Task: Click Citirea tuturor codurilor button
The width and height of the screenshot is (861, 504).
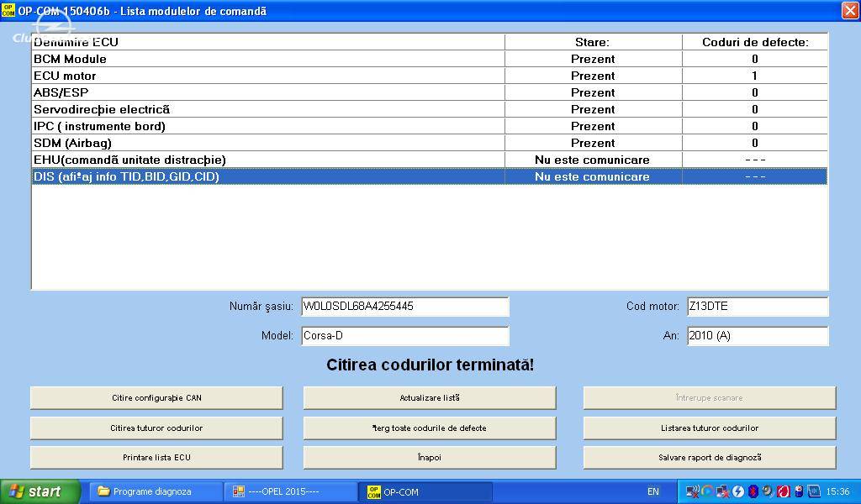Action: point(156,428)
